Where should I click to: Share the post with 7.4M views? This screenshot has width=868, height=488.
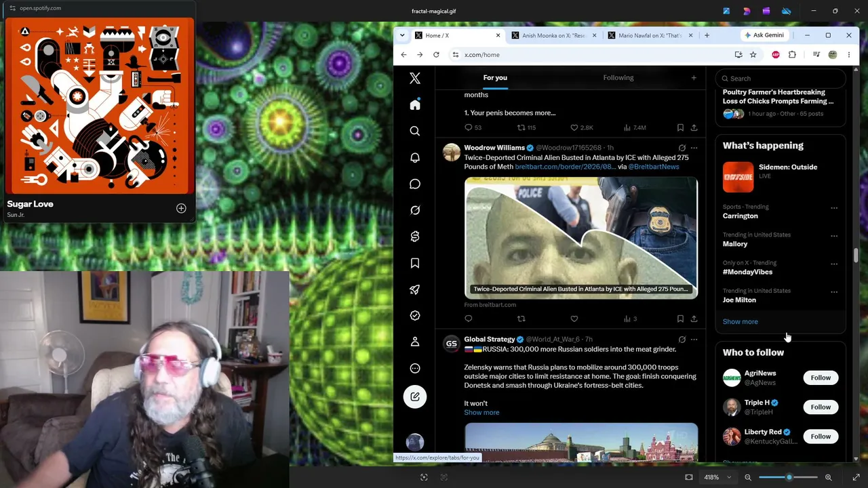click(x=694, y=127)
